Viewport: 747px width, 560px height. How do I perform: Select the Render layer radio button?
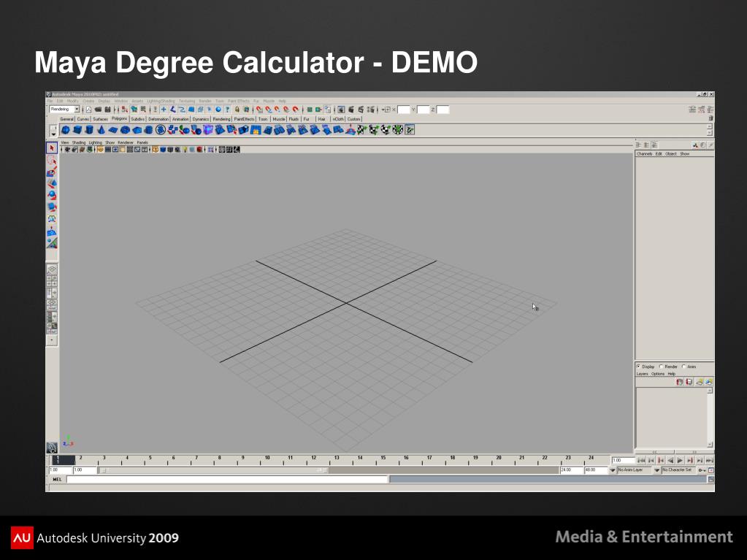click(x=662, y=367)
